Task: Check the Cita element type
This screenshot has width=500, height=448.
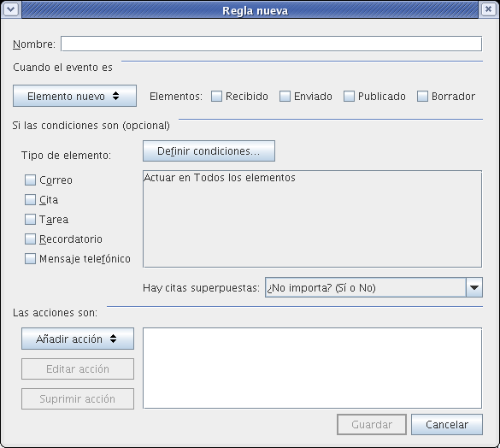Action: coord(30,200)
